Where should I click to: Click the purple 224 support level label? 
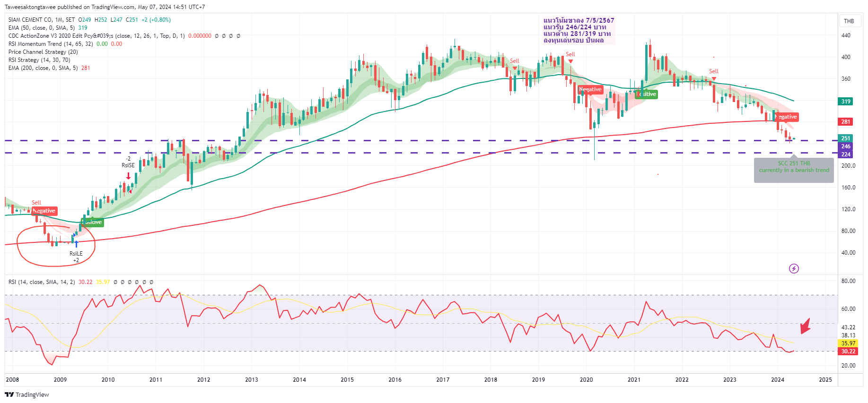point(846,154)
